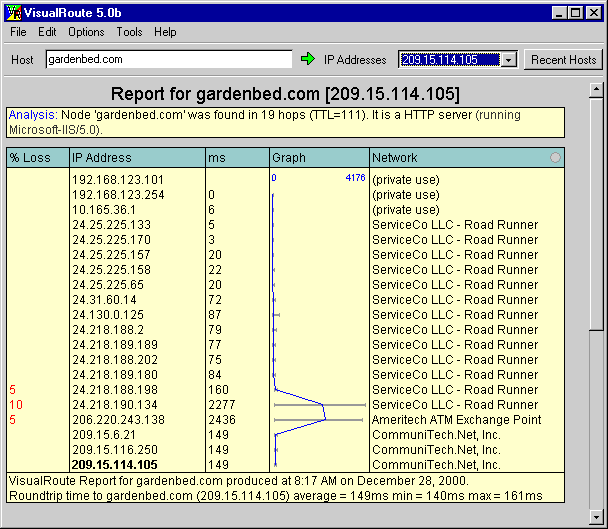Click Ameritech ATM Exchange Point network
The height and width of the screenshot is (529, 608).
tap(456, 420)
